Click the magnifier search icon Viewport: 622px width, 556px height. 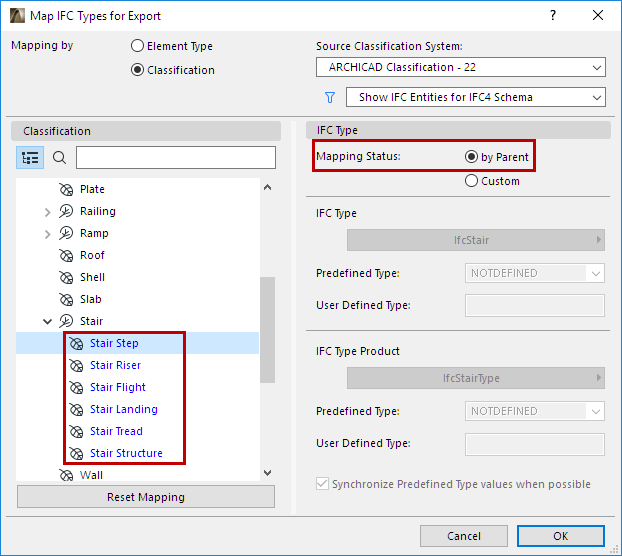[59, 157]
